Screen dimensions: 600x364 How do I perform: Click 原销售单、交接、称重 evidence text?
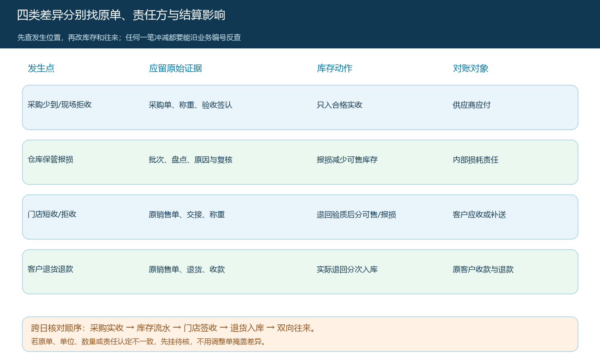pyautogui.click(x=187, y=215)
